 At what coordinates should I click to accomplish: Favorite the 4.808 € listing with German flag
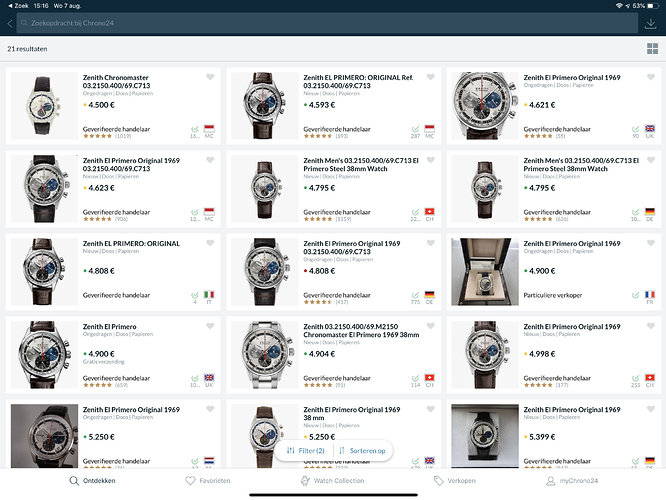pos(431,243)
